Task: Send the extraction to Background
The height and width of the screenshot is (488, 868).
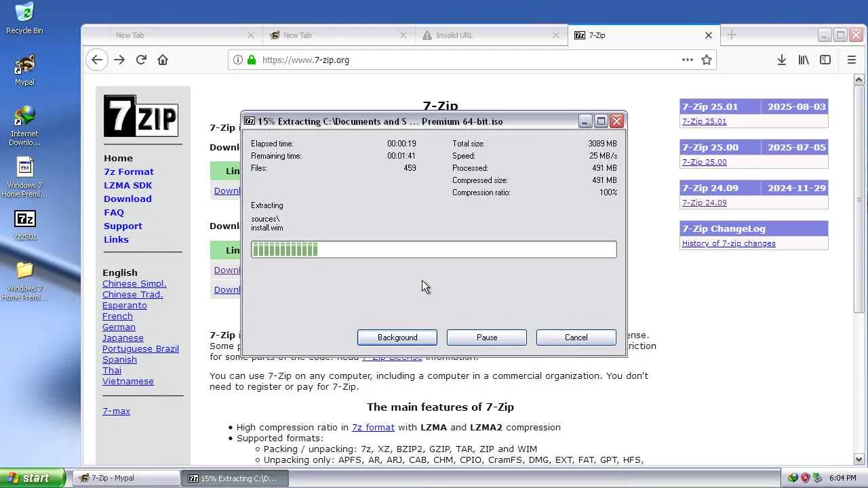Action: click(x=397, y=338)
